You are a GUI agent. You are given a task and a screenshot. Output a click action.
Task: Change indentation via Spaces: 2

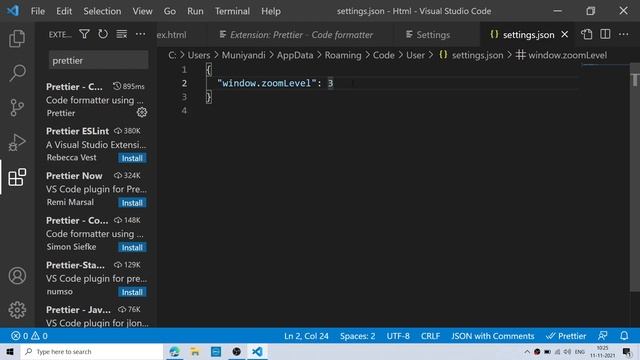point(358,336)
